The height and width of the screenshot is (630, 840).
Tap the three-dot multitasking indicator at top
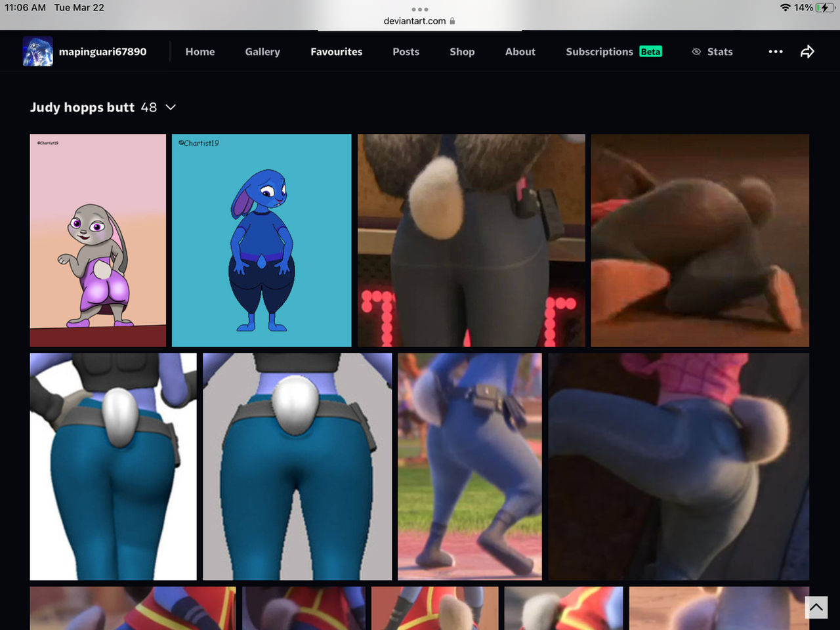420,9
